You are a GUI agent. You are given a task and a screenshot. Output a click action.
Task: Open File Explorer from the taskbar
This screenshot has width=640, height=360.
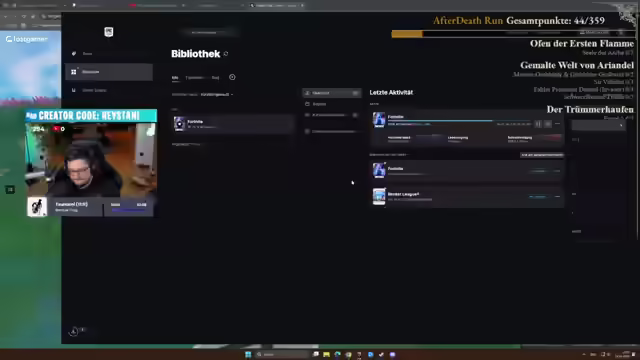pyautogui.click(x=327, y=354)
